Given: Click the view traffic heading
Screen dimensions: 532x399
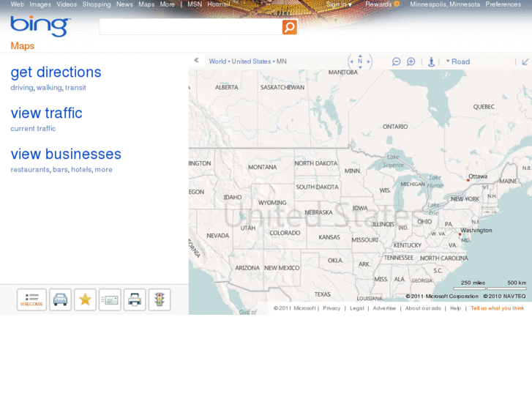Looking at the screenshot, I should [47, 113].
